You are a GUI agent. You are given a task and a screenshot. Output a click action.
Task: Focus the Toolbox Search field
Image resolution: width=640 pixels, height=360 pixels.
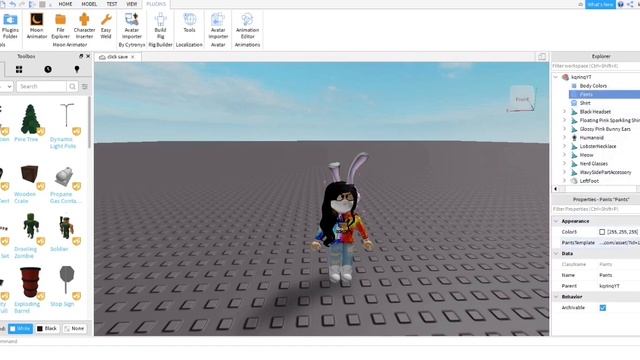pyautogui.click(x=41, y=87)
